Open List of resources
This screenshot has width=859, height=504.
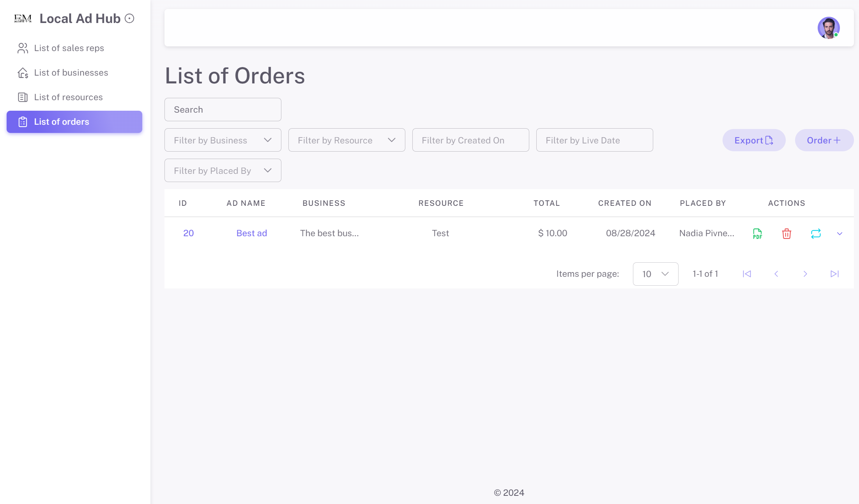74,97
